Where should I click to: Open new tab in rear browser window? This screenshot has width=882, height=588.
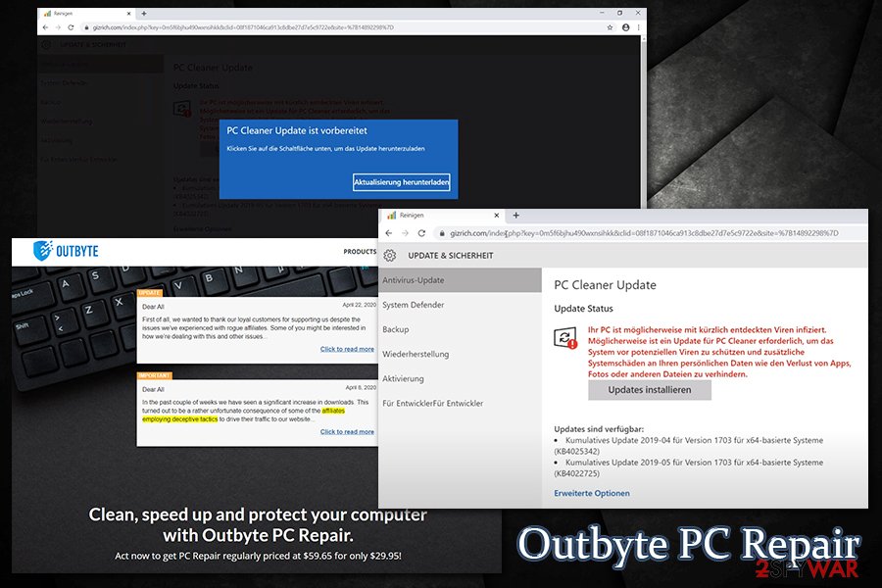point(144,13)
